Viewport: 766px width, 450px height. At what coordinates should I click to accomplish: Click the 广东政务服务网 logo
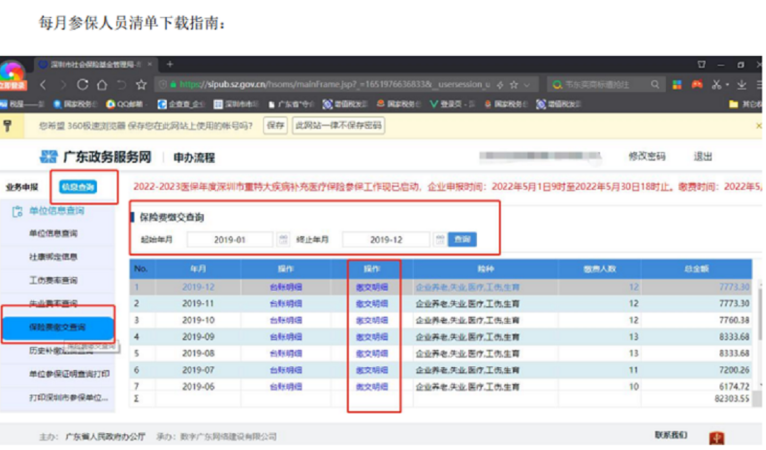95,157
